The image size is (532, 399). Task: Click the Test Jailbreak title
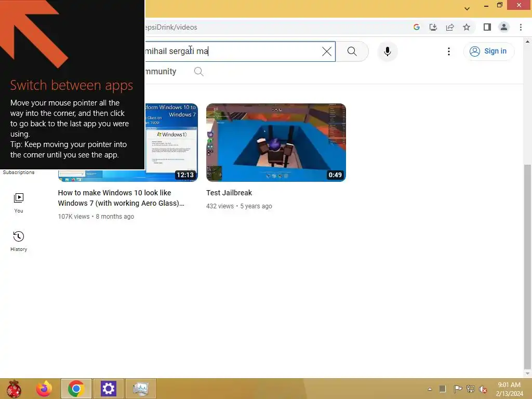click(x=229, y=193)
